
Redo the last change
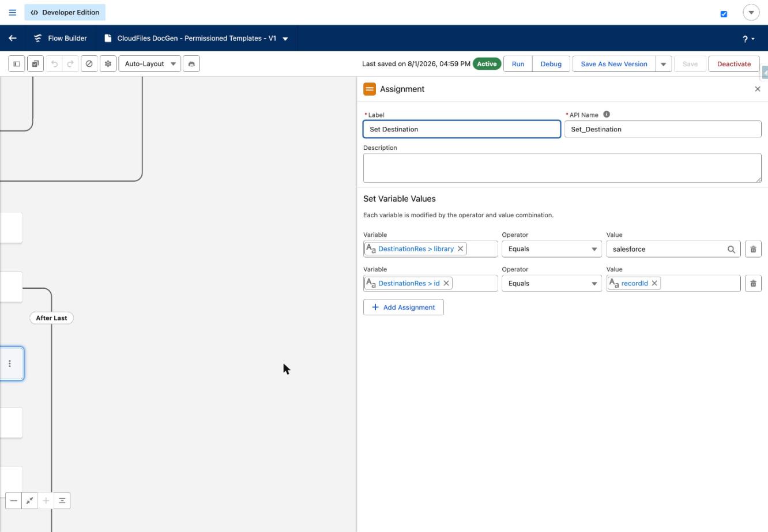click(x=70, y=64)
